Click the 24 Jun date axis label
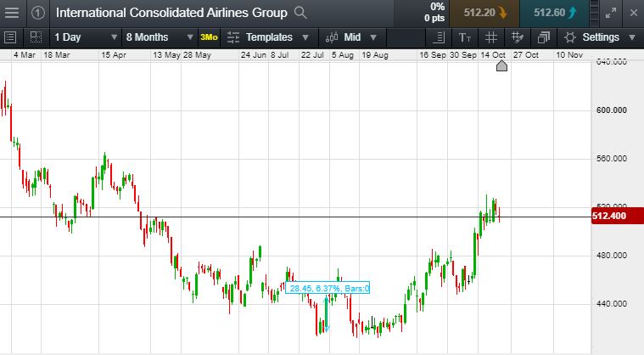The height and width of the screenshot is (355, 644). pyautogui.click(x=254, y=55)
